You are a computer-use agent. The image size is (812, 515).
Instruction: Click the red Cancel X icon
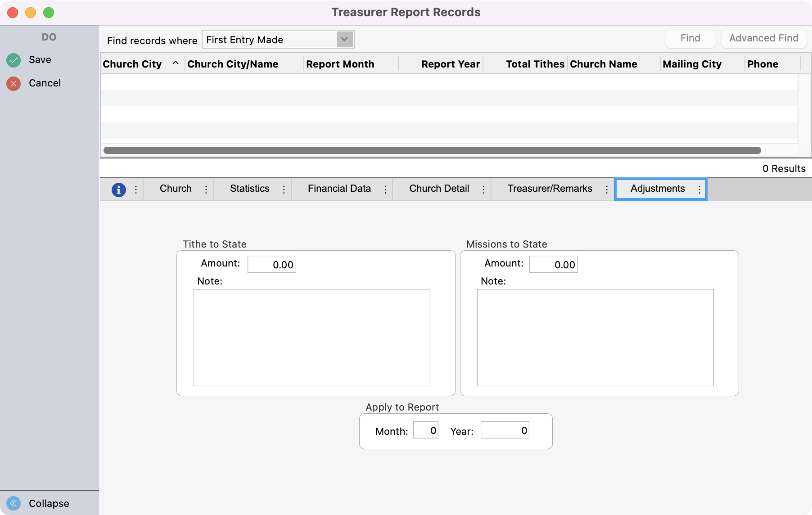(x=13, y=83)
